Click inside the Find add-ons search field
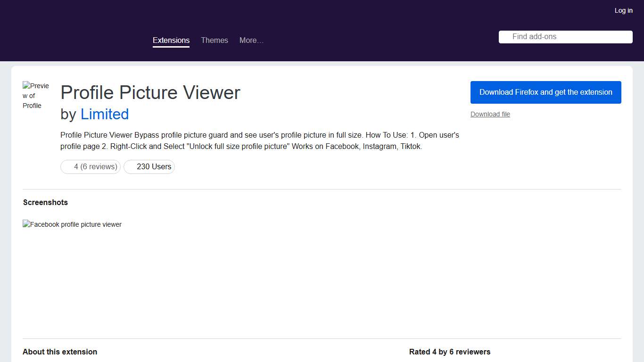Image resolution: width=644 pixels, height=362 pixels. click(x=565, y=37)
